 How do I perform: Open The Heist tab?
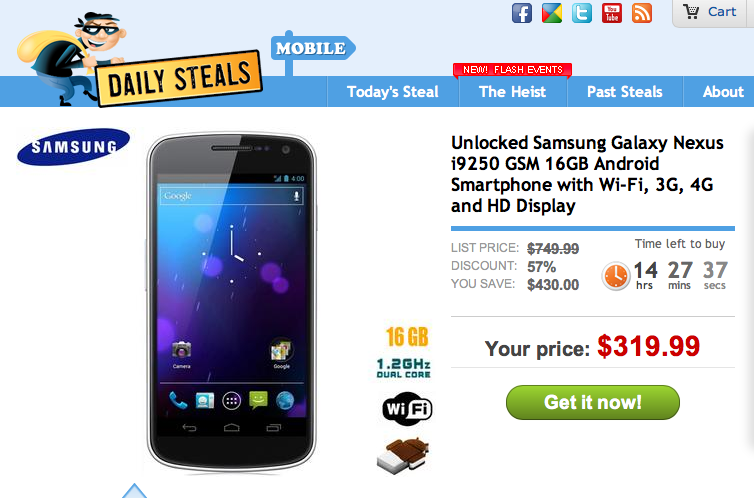(513, 91)
